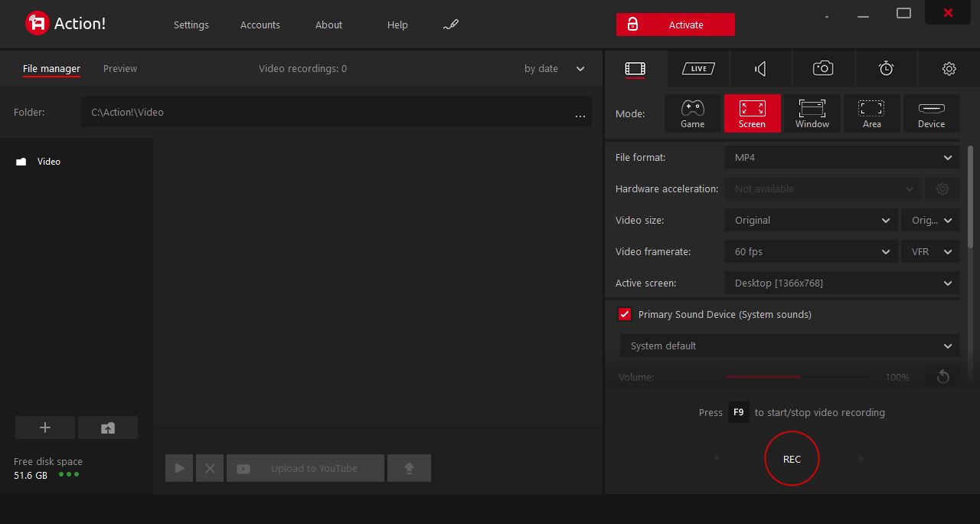
Task: Open the Help menu
Action: 397,25
